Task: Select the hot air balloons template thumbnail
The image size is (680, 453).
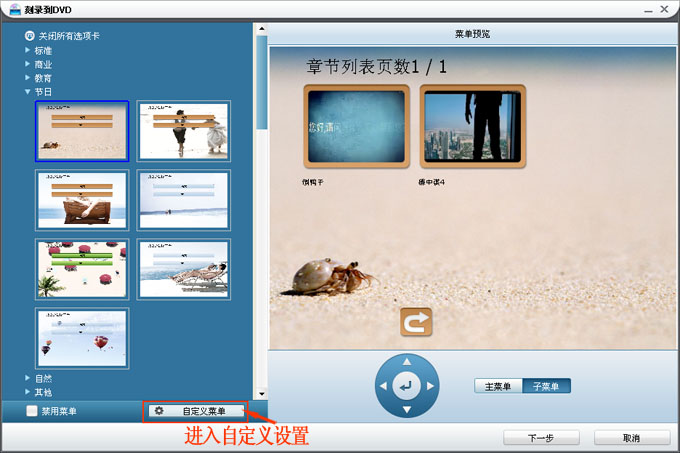Action: 82,338
